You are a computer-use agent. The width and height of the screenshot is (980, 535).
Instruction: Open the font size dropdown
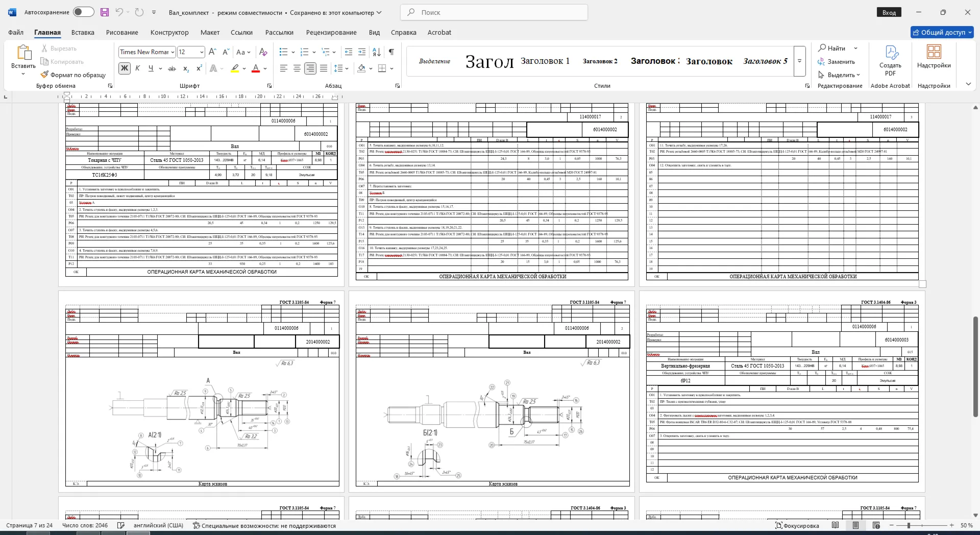click(202, 52)
